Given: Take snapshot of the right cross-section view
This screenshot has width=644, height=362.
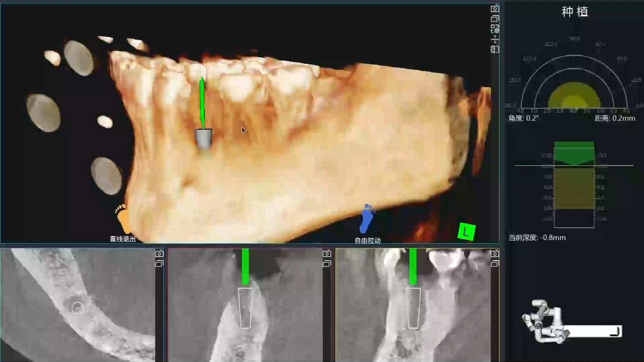Looking at the screenshot, I should pyautogui.click(x=495, y=254).
